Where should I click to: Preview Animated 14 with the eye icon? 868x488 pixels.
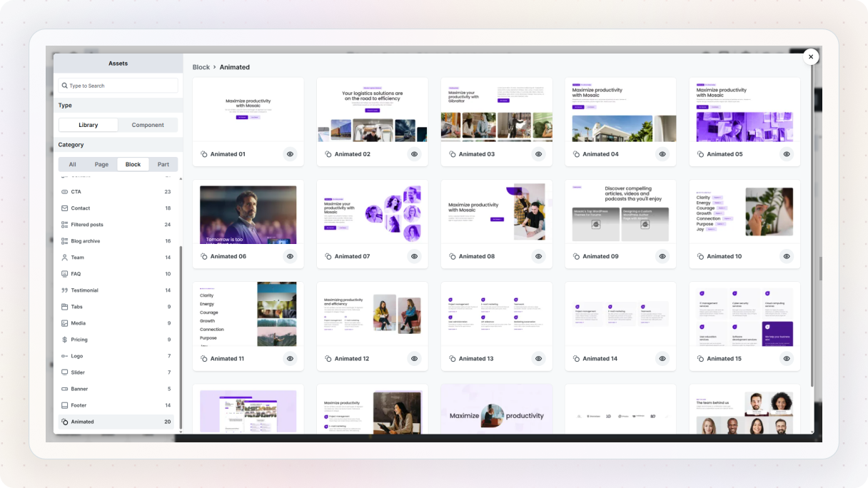click(662, 358)
